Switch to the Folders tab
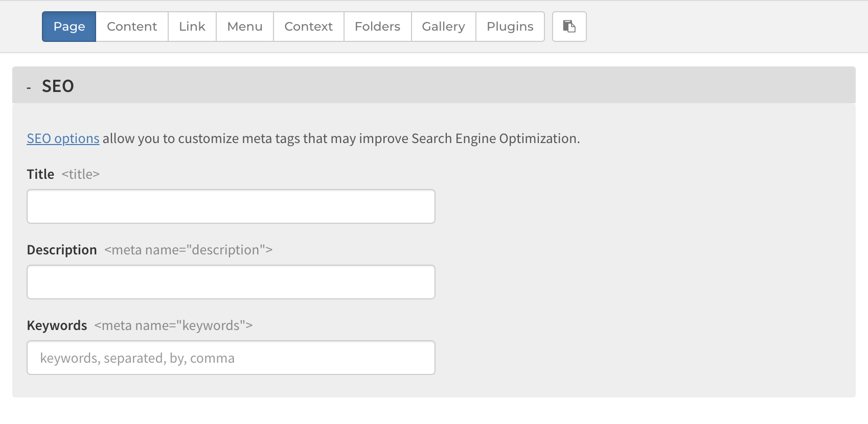868x424 pixels. pos(377,27)
